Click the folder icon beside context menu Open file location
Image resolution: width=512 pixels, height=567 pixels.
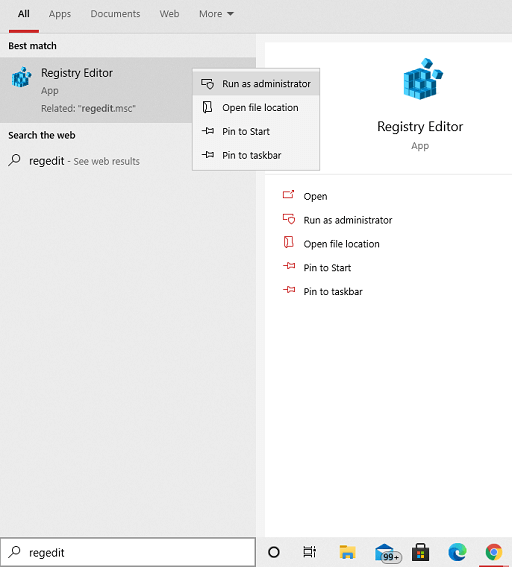point(207,107)
